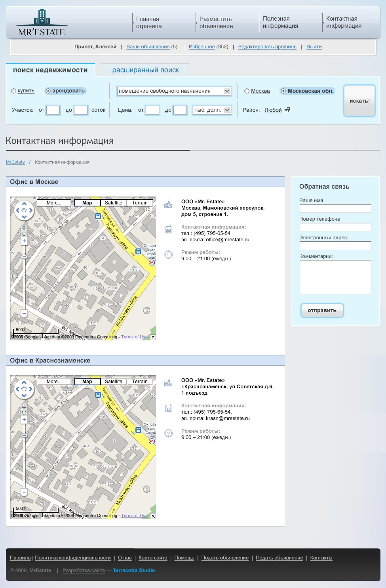Open Контактная информация menu item
Viewport: 386px width, 588px height.
[x=344, y=22]
